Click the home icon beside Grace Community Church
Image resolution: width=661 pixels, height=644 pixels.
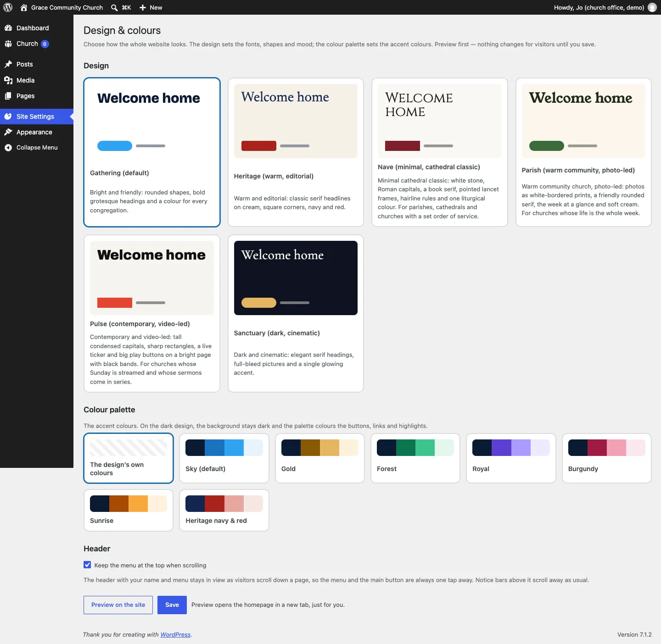point(24,7)
